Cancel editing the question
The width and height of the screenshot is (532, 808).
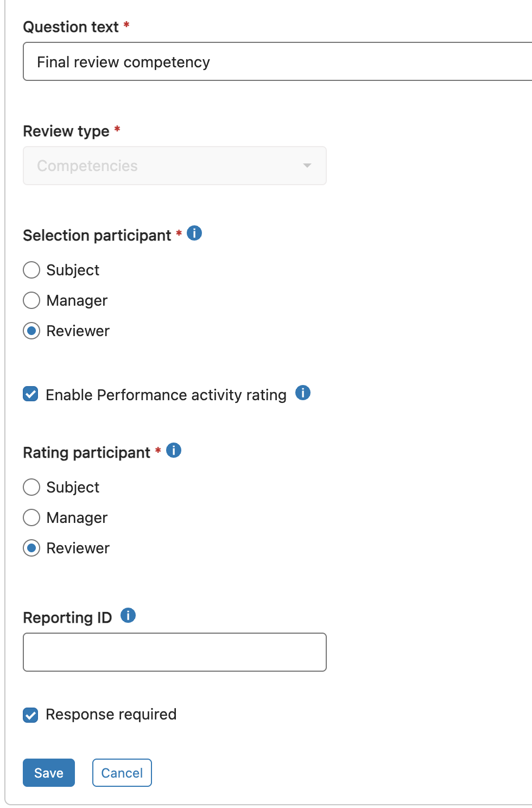[x=122, y=773]
